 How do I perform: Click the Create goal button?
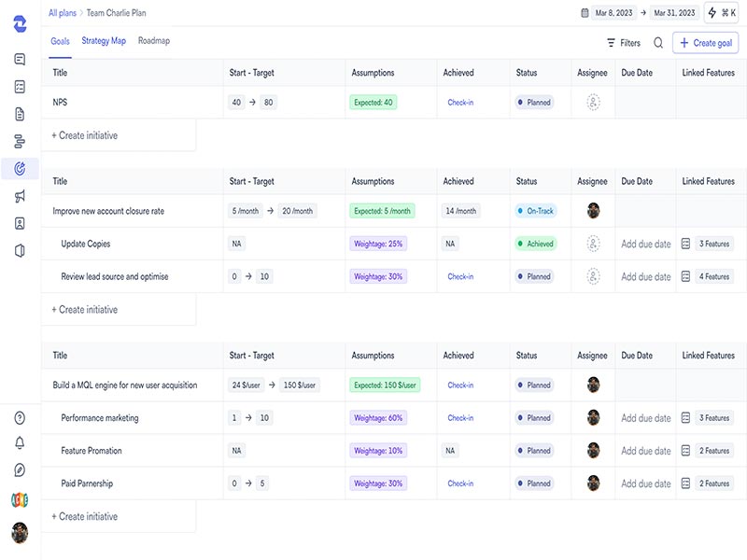(x=706, y=43)
